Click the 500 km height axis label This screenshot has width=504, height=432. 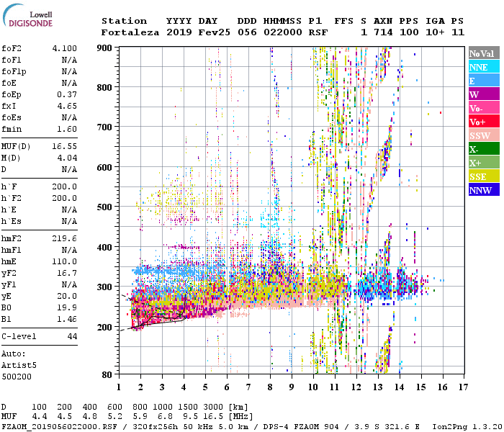tap(104, 207)
